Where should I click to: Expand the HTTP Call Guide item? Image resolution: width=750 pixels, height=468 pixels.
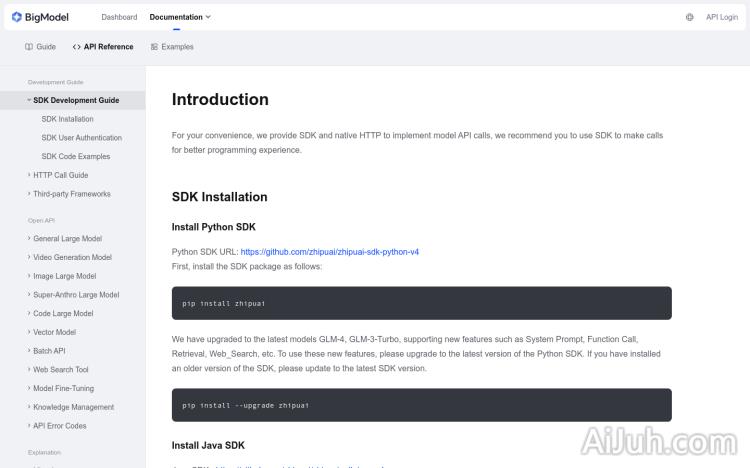[60, 175]
